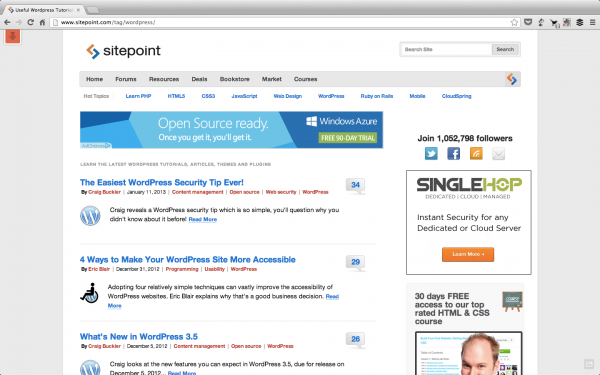
Task: Open the Home menu item
Action: click(95, 79)
